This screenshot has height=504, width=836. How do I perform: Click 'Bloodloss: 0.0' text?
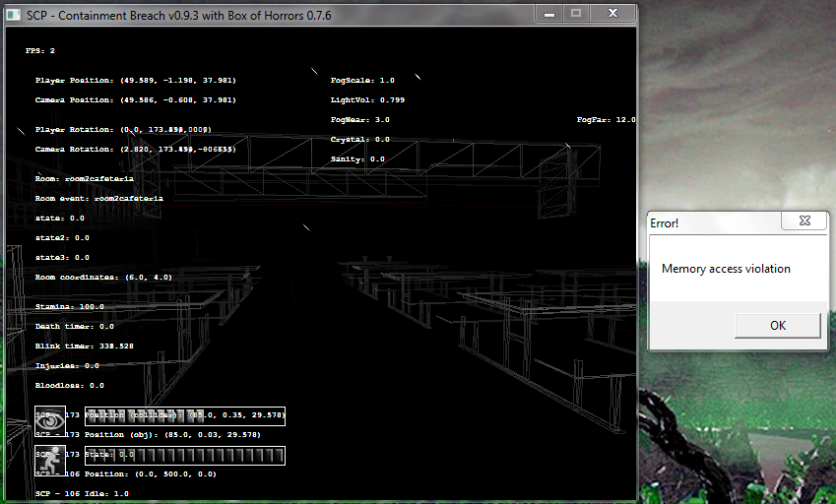coord(69,386)
